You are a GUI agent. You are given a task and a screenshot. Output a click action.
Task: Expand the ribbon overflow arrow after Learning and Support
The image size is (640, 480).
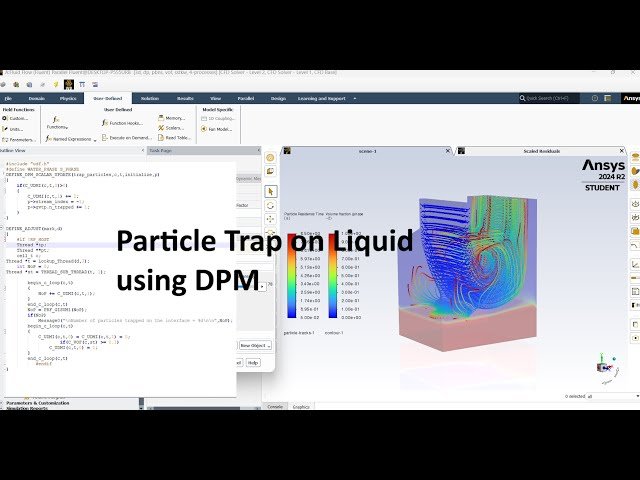(355, 98)
